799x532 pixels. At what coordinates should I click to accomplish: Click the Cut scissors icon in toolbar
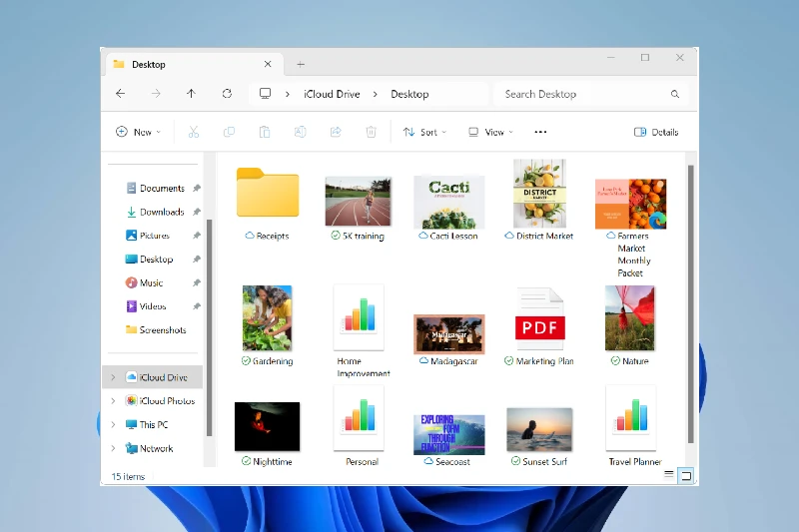pyautogui.click(x=194, y=132)
